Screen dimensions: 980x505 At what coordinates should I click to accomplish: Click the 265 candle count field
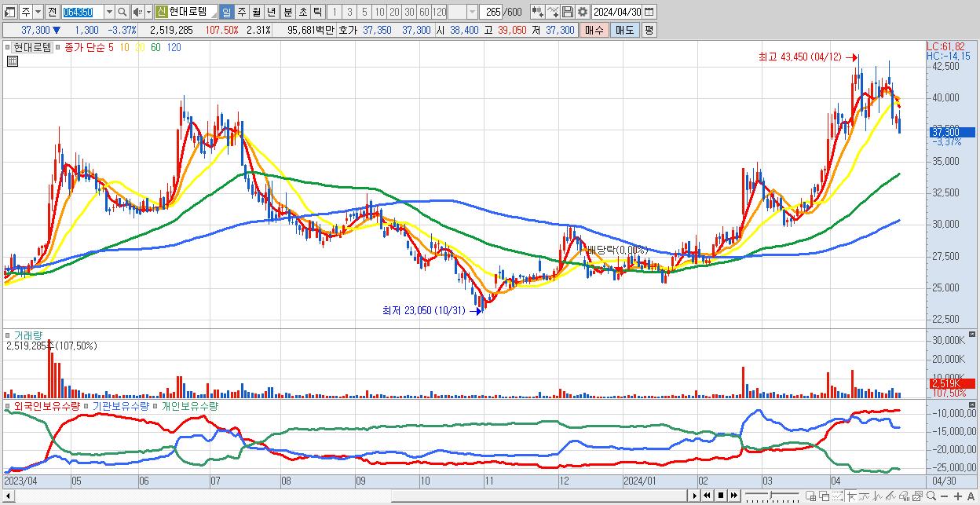pos(491,13)
